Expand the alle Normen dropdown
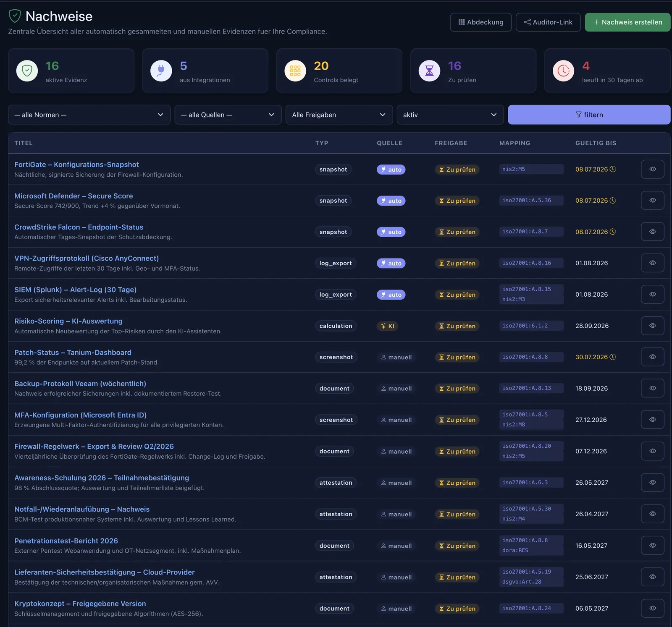The height and width of the screenshot is (627, 672). point(89,115)
